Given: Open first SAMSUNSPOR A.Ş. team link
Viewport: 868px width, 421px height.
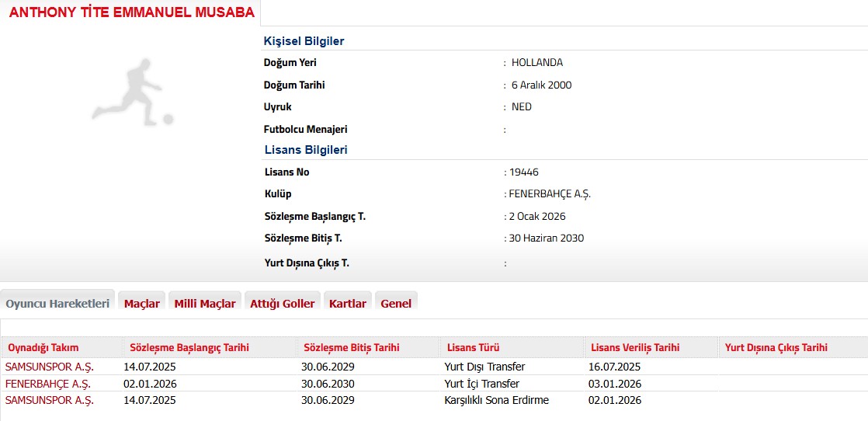Looking at the screenshot, I should [50, 367].
